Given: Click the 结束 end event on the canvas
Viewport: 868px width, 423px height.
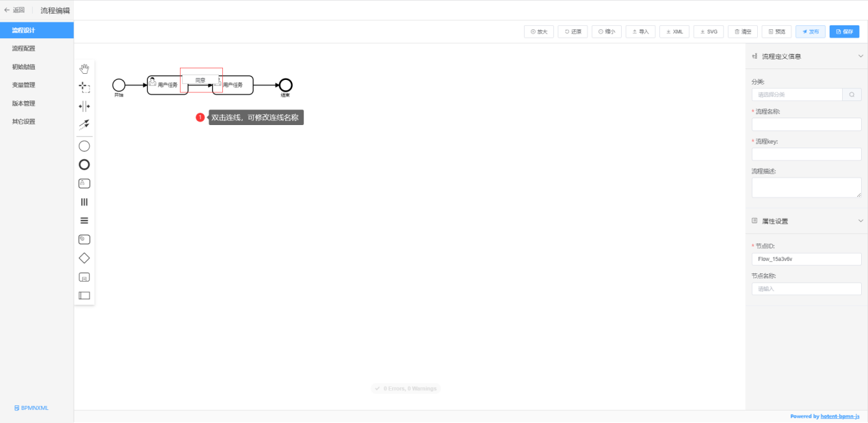Looking at the screenshot, I should [286, 85].
